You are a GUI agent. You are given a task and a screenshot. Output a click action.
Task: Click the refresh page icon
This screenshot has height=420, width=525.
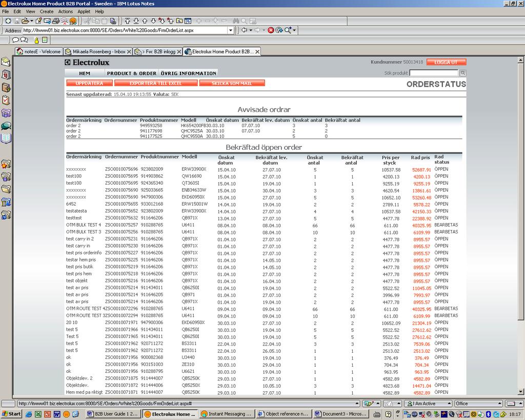click(279, 30)
